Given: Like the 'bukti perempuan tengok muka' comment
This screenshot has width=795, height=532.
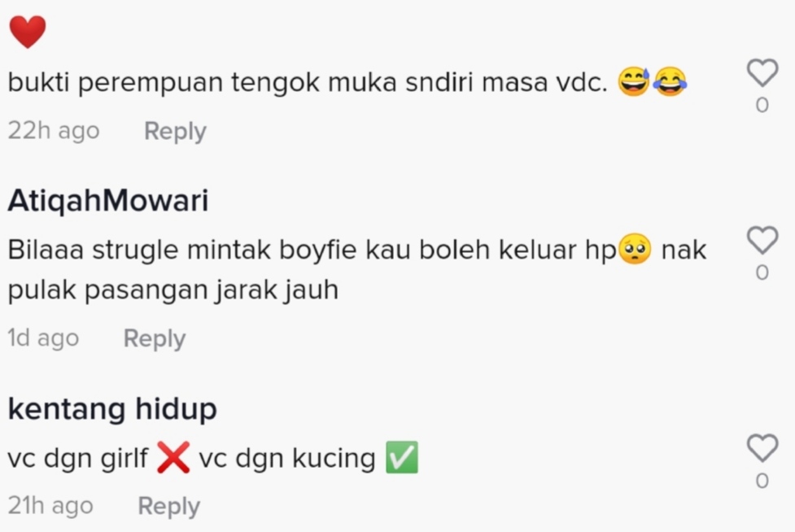Looking at the screenshot, I should [x=762, y=73].
